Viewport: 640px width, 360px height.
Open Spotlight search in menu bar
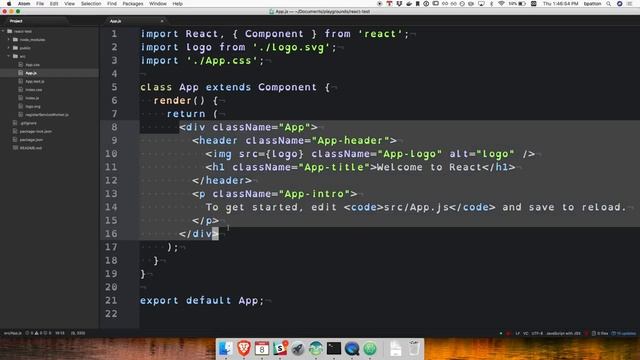609,4
